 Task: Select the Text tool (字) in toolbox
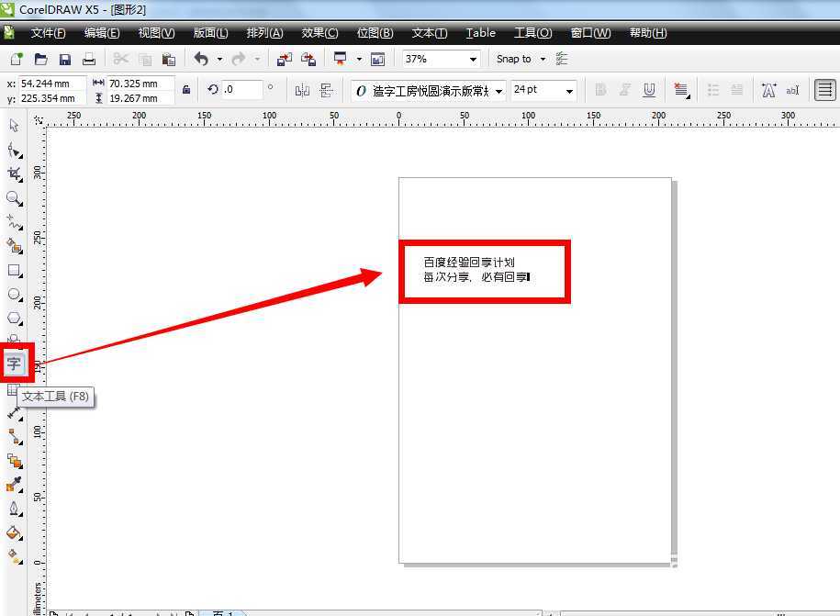point(14,364)
